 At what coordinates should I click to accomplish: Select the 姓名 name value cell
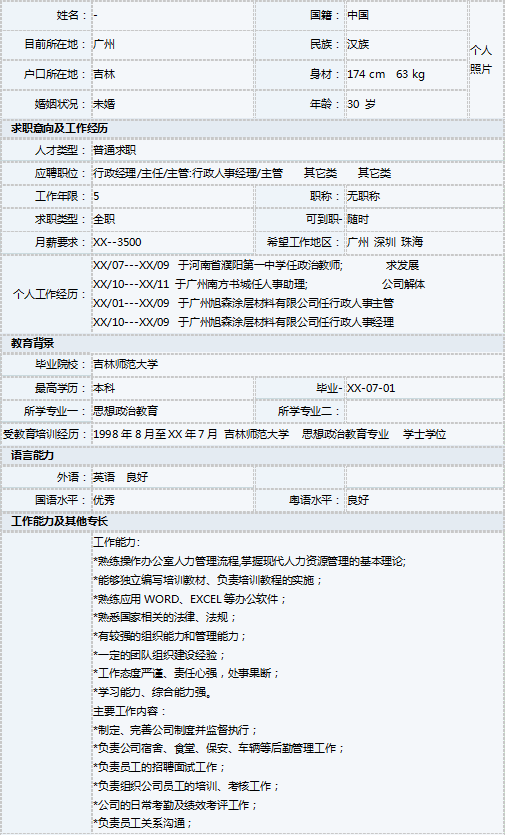tap(173, 15)
